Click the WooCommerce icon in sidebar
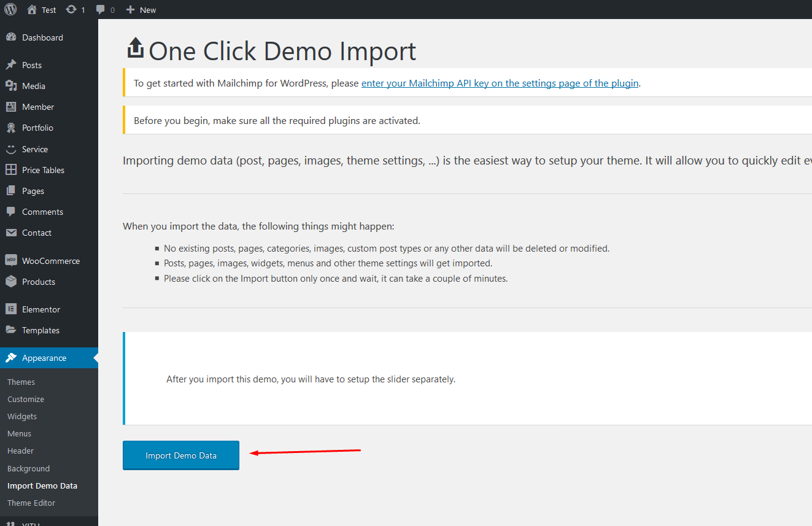The width and height of the screenshot is (812, 526). pyautogui.click(x=11, y=261)
